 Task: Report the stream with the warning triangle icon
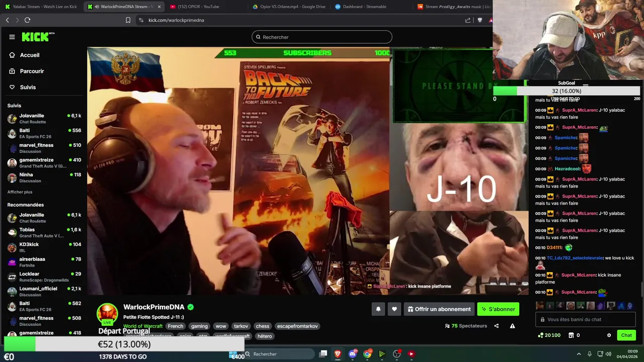click(x=512, y=326)
